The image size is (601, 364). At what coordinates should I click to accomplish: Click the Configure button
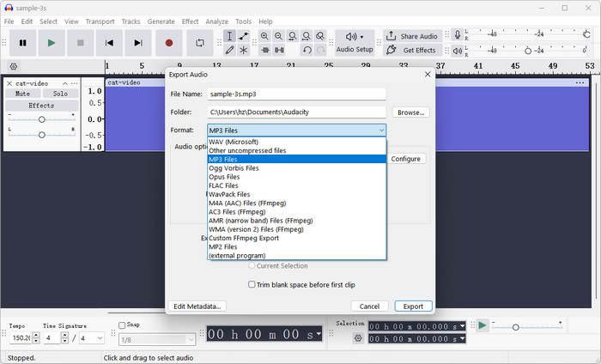[406, 159]
